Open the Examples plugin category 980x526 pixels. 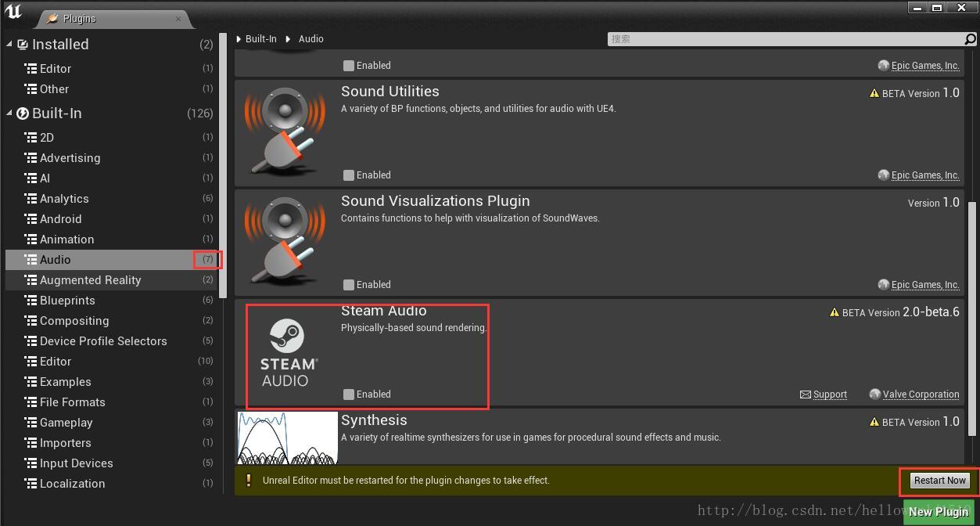111,382
